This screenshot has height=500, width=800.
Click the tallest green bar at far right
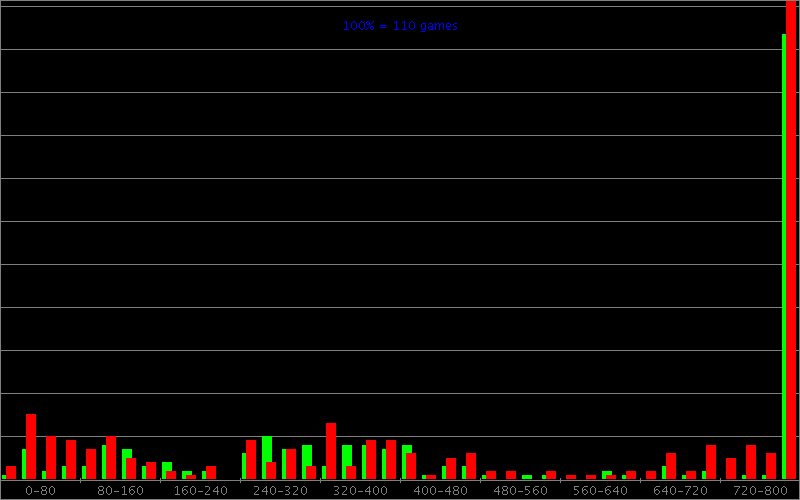(x=784, y=257)
